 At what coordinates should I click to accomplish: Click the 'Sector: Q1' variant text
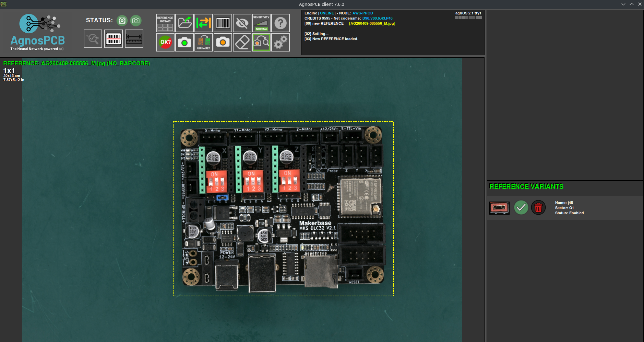564,208
